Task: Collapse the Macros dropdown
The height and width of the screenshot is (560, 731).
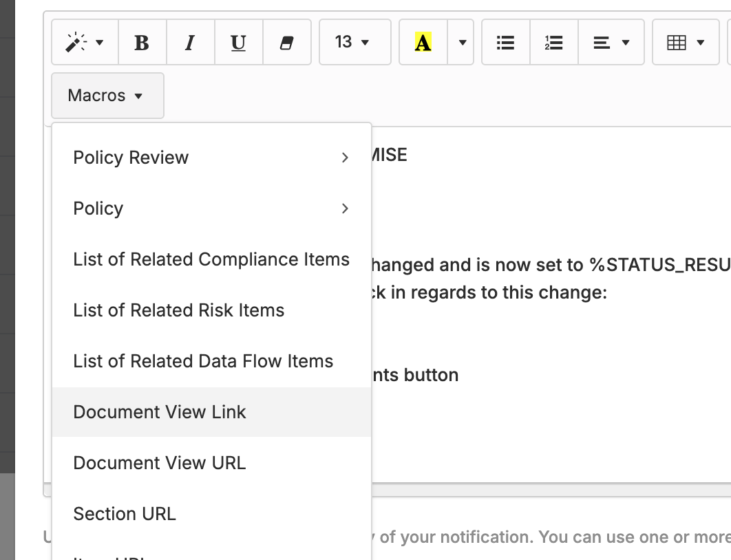Action: [x=107, y=96]
